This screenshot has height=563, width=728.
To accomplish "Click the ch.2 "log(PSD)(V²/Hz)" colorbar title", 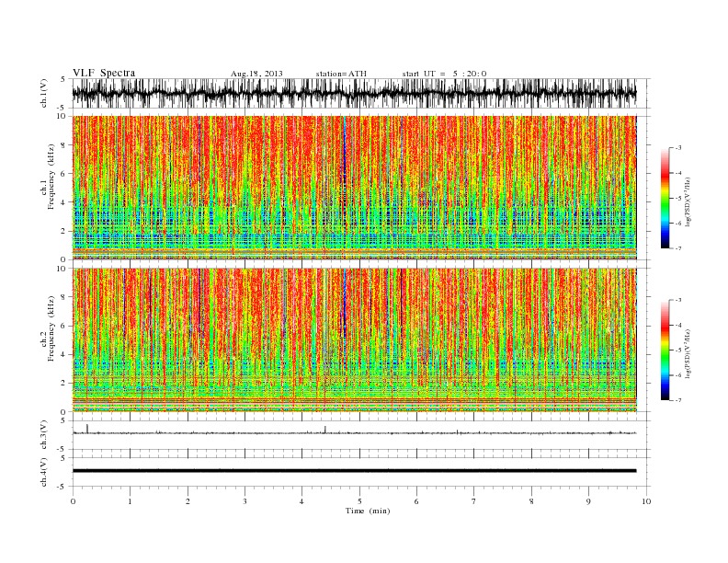I will (x=688, y=353).
